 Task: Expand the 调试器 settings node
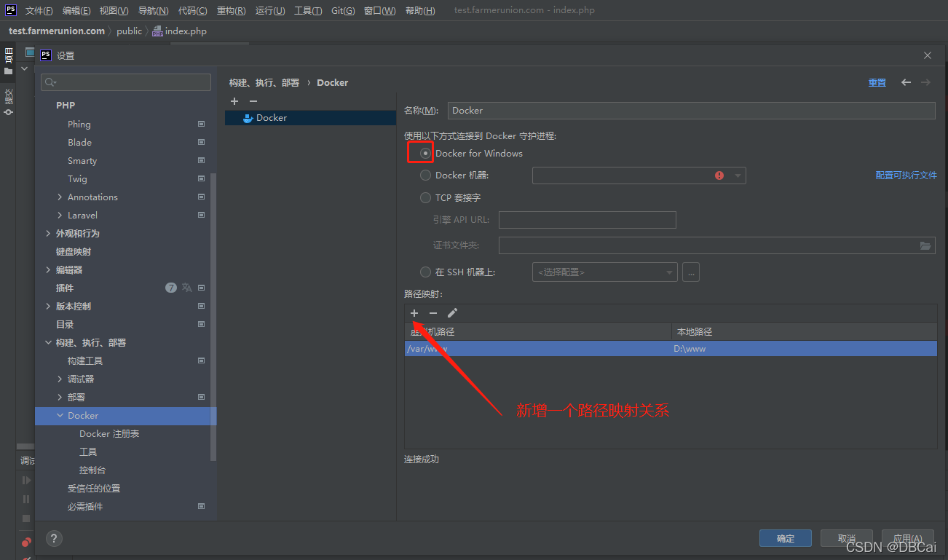pos(60,379)
